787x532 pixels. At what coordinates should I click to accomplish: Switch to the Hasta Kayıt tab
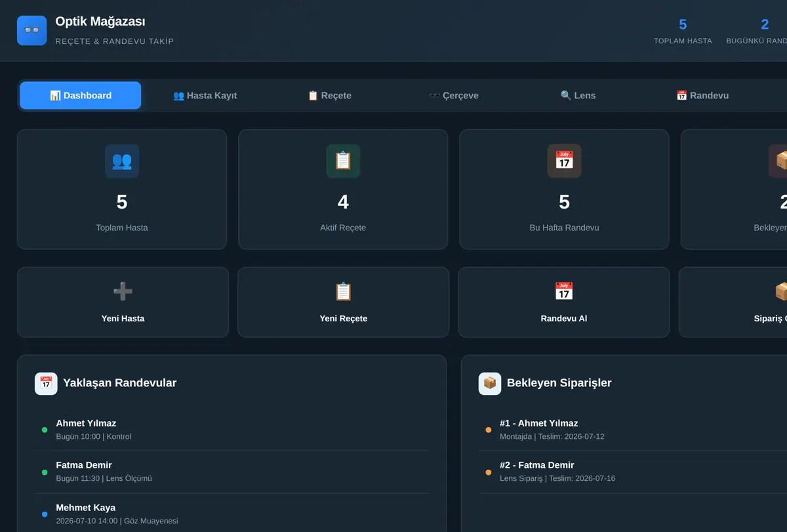click(x=205, y=95)
